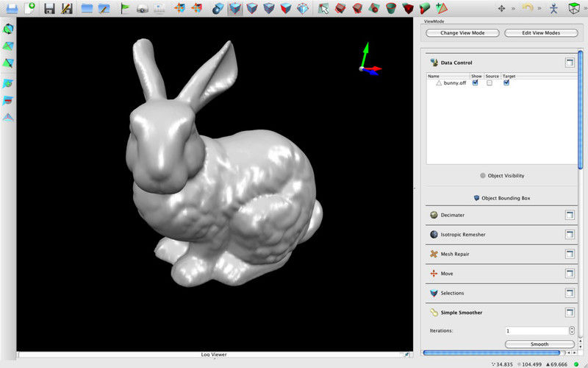Click the blue folder icon with pencil
This screenshot has width=588, height=368.
(104, 8)
